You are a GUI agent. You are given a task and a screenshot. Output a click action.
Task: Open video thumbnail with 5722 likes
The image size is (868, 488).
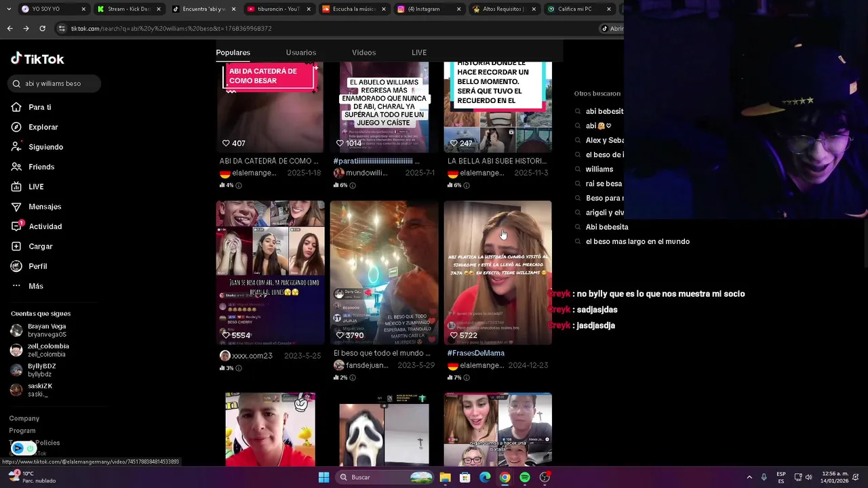(498, 272)
